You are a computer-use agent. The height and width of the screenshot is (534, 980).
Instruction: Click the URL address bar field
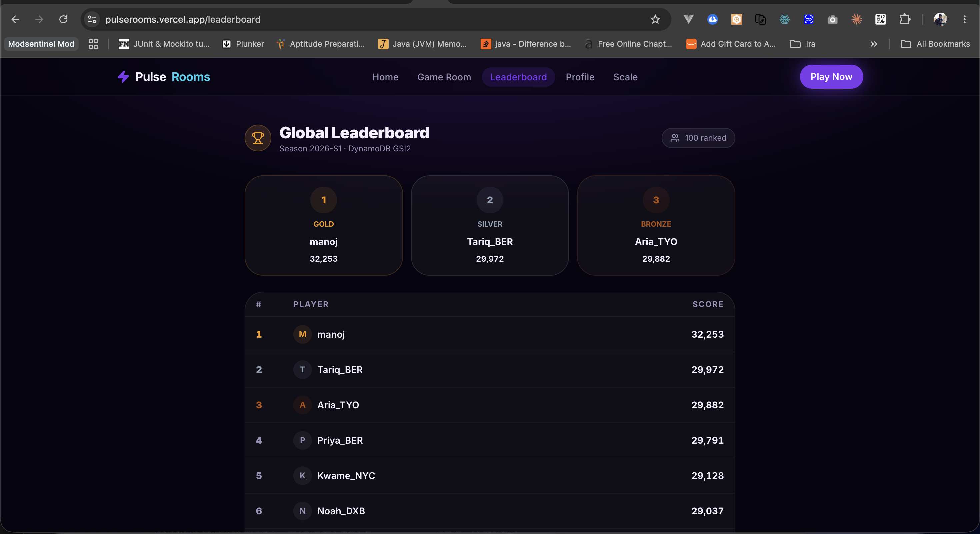point(375,19)
